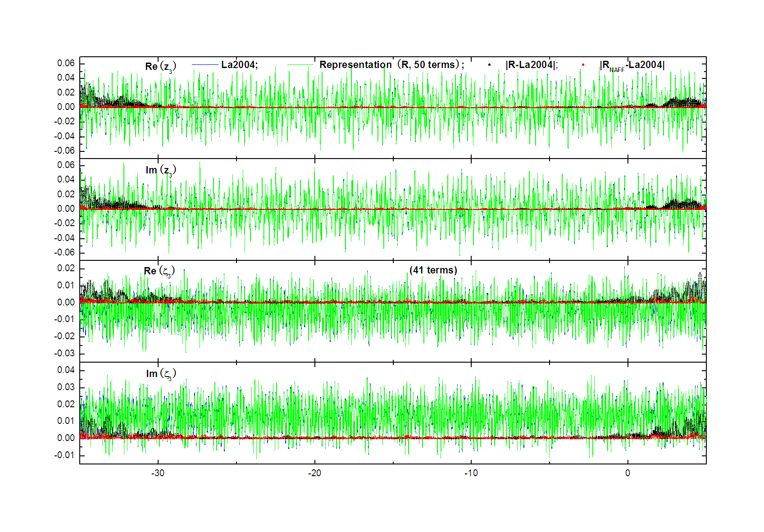Click the x-axis tick label '-30'

click(x=158, y=473)
